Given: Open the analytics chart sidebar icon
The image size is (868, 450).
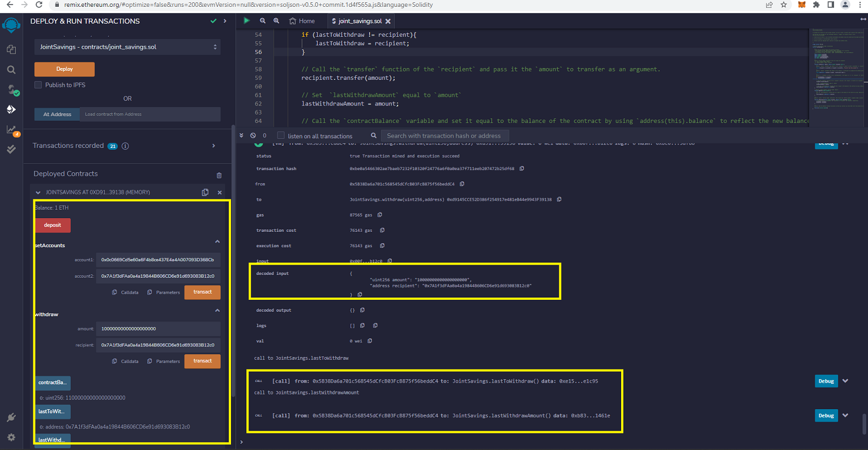Looking at the screenshot, I should coord(11,130).
